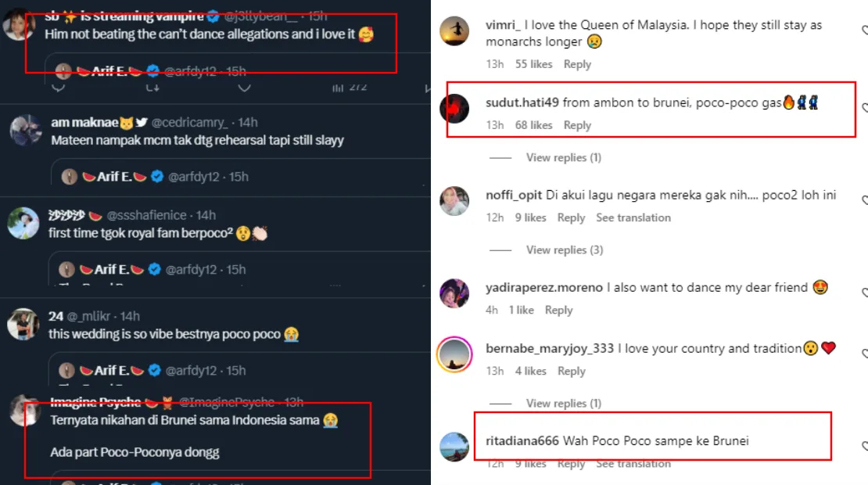Viewport: 868px width, 485px height.
Task: Open am maknae's profile picture
Action: click(25, 130)
